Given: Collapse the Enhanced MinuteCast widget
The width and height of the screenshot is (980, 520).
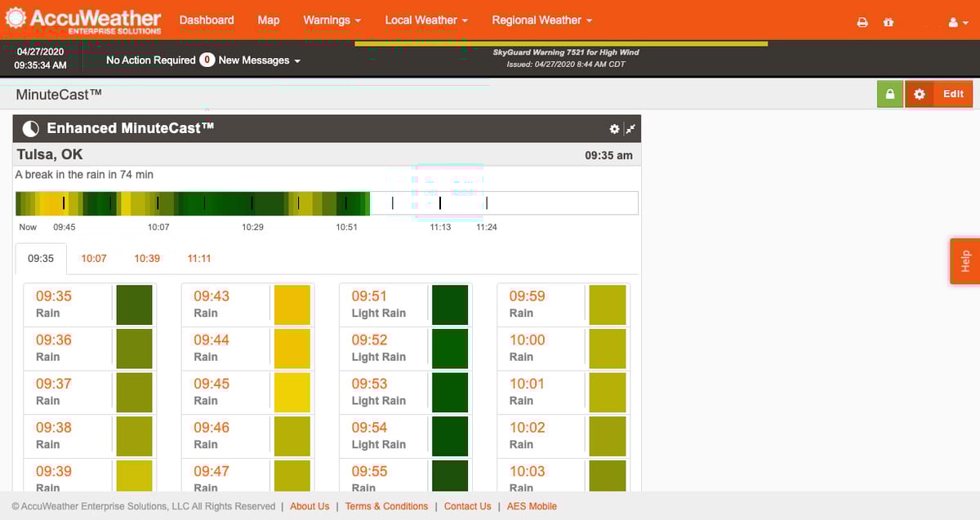Looking at the screenshot, I should 630,128.
